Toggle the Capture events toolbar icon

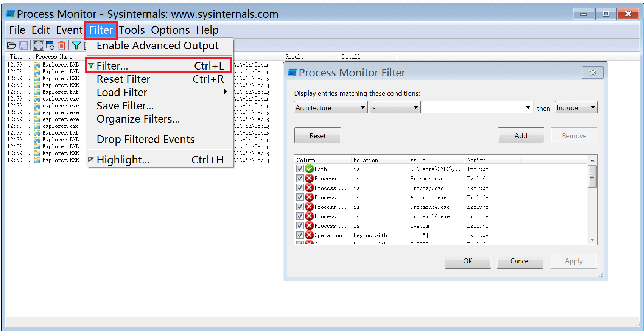pos(38,46)
